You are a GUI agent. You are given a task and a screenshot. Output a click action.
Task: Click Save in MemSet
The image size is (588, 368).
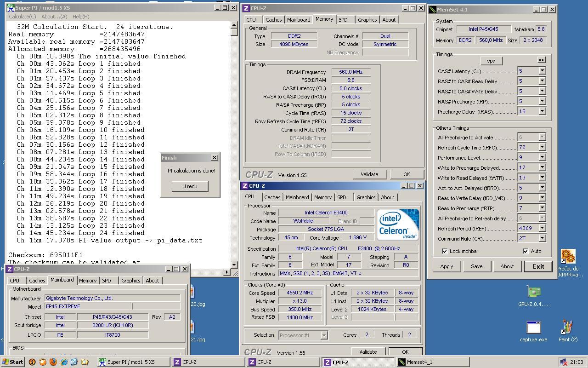477,266
